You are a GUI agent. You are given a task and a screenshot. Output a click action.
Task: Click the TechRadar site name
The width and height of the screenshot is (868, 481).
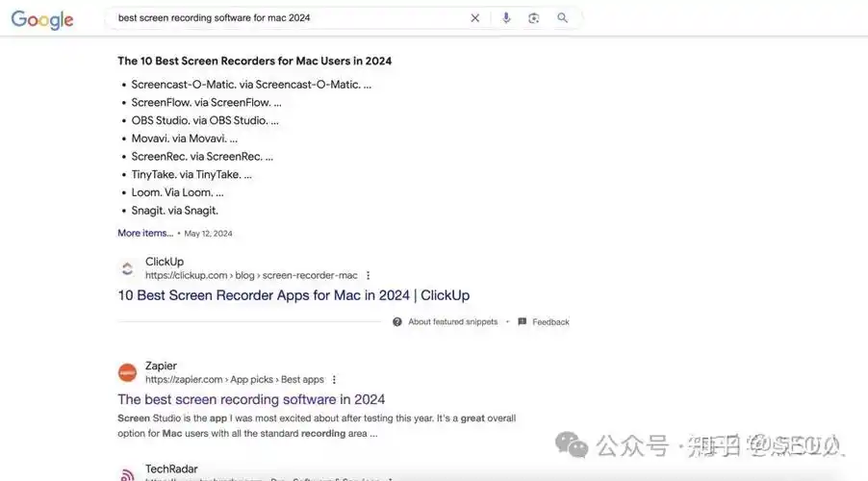tap(171, 468)
